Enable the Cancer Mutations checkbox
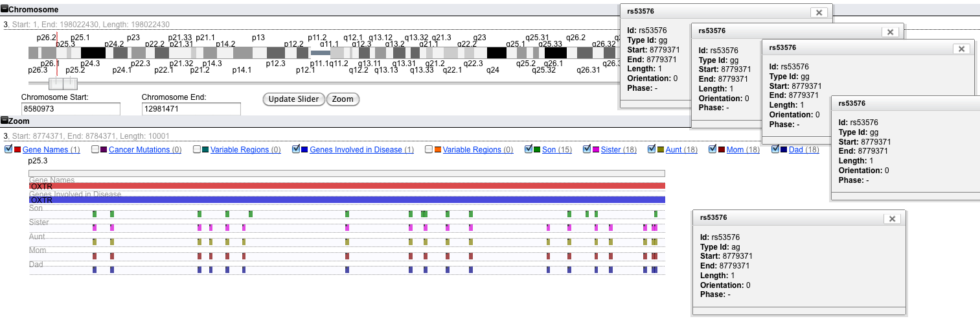The width and height of the screenshot is (980, 321). (x=95, y=150)
